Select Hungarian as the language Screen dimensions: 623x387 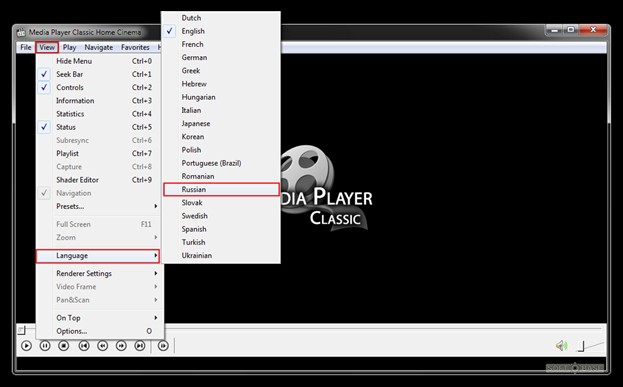(221, 97)
